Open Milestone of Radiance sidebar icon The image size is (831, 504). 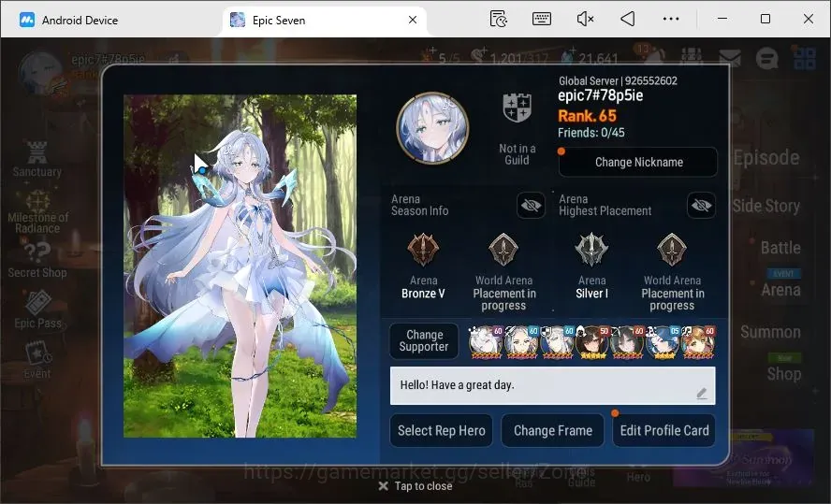point(37,213)
